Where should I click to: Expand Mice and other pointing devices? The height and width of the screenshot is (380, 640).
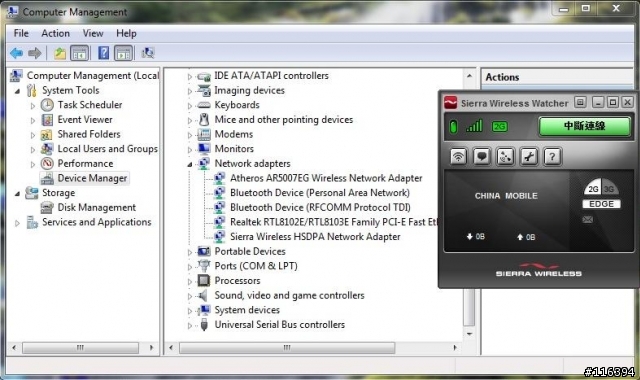(189, 121)
